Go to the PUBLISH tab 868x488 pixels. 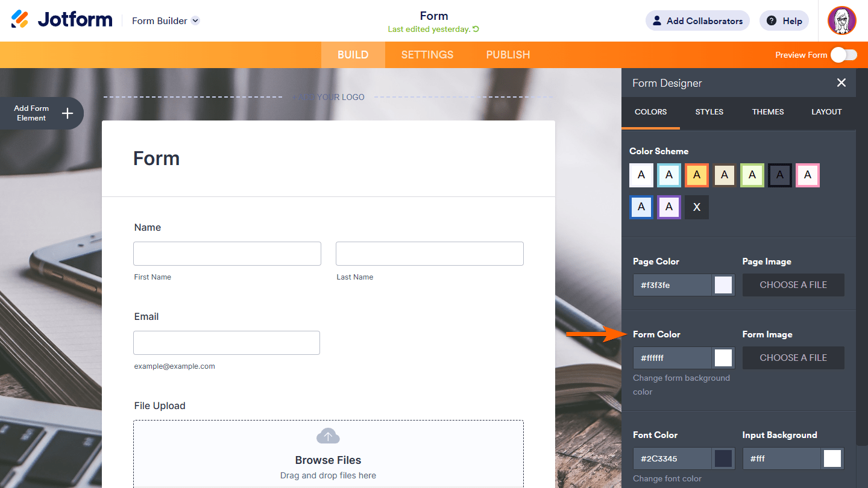(x=508, y=55)
